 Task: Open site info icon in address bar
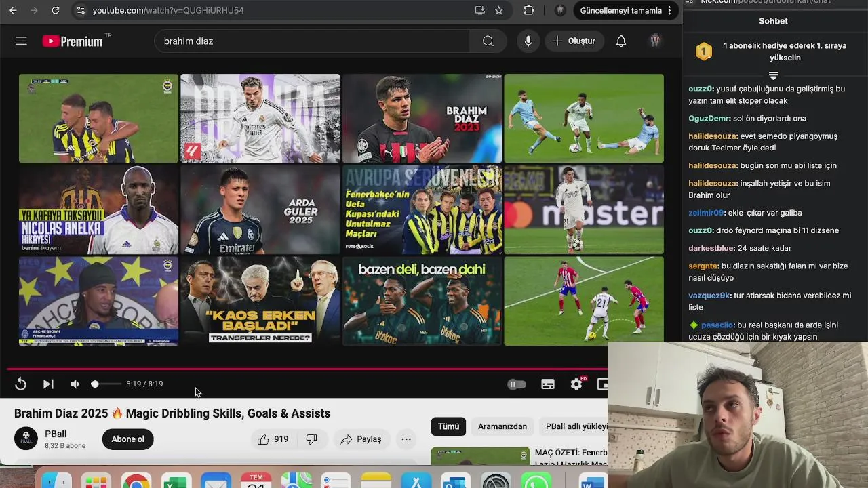81,10
